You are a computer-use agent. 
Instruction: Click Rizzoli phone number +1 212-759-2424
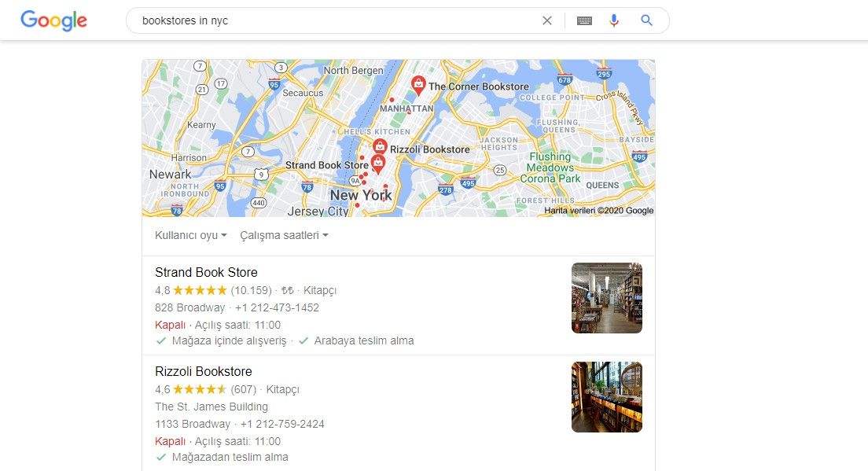tap(282, 424)
